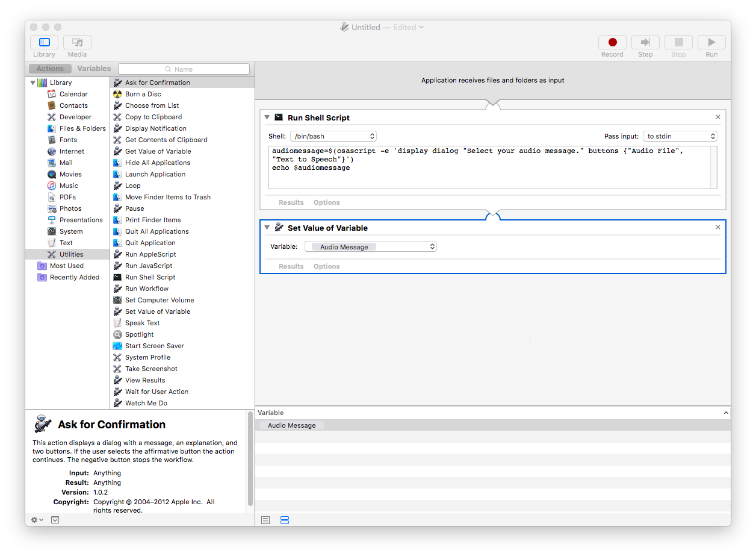Select the Text category icon

click(52, 243)
